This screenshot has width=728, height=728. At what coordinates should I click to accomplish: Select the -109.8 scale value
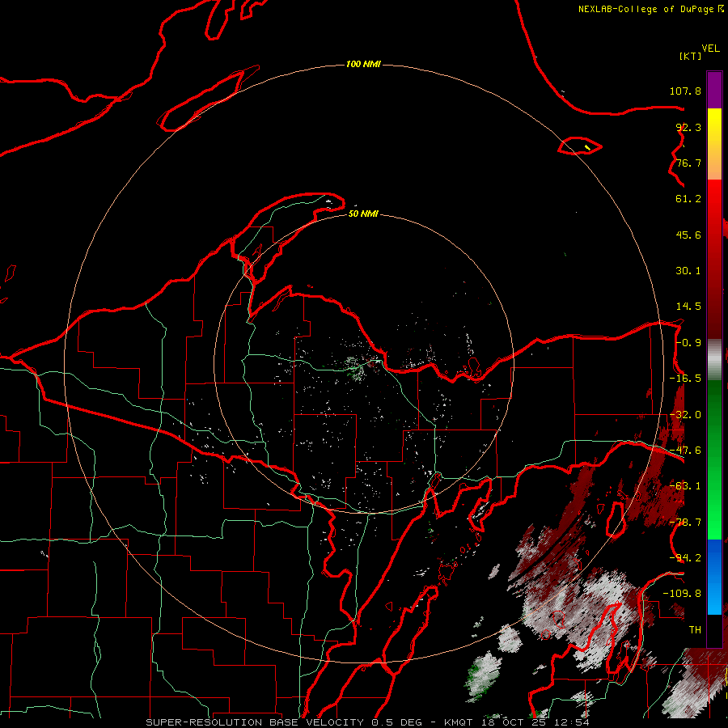pyautogui.click(x=682, y=594)
